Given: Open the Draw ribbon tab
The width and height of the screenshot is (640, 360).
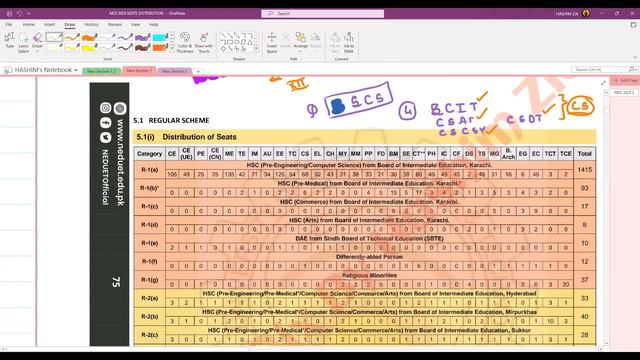Looking at the screenshot, I should click(x=70, y=24).
